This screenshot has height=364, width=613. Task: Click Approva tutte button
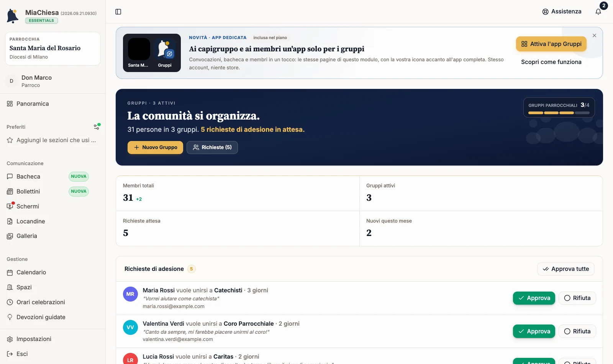(566, 269)
